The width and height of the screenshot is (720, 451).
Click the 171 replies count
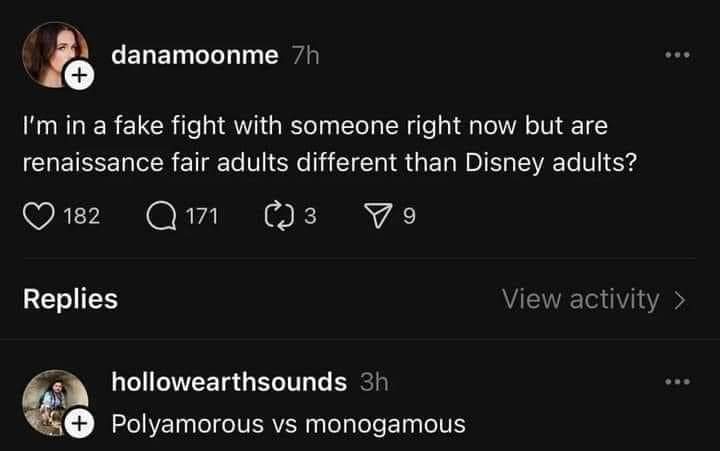point(200,215)
